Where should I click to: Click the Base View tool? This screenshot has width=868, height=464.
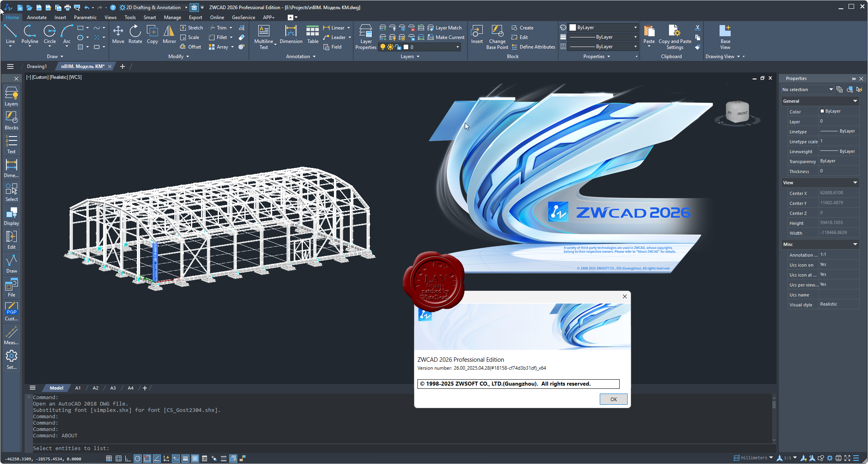[x=726, y=37]
